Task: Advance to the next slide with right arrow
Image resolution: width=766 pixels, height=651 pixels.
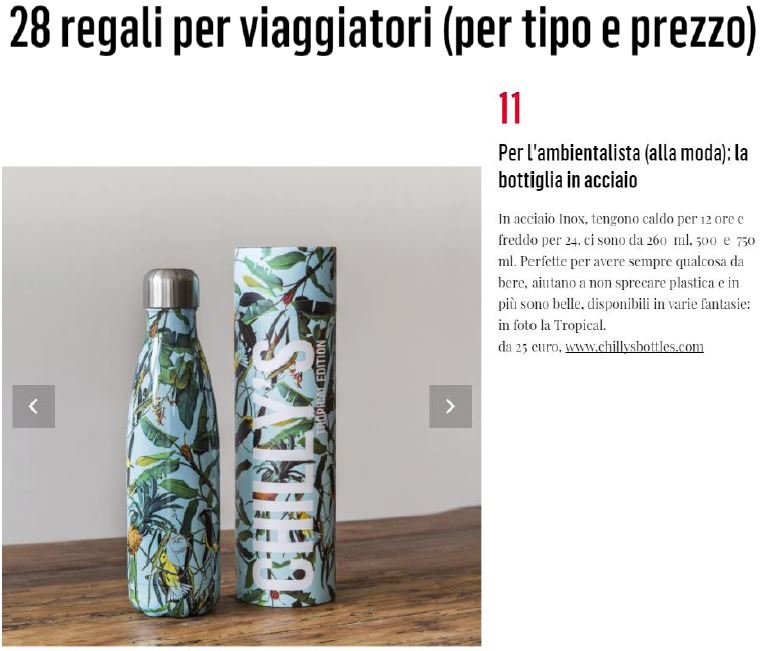Action: 450,406
